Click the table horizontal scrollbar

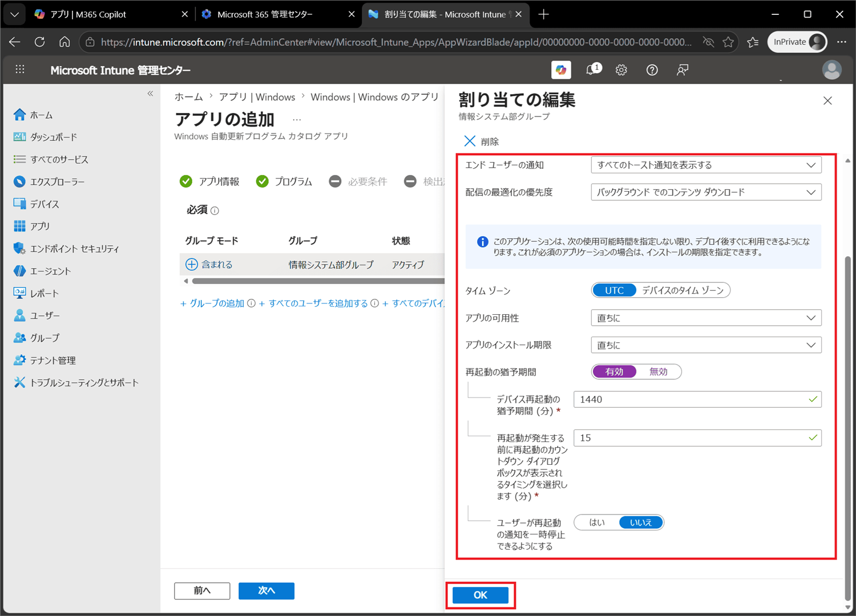point(318,281)
